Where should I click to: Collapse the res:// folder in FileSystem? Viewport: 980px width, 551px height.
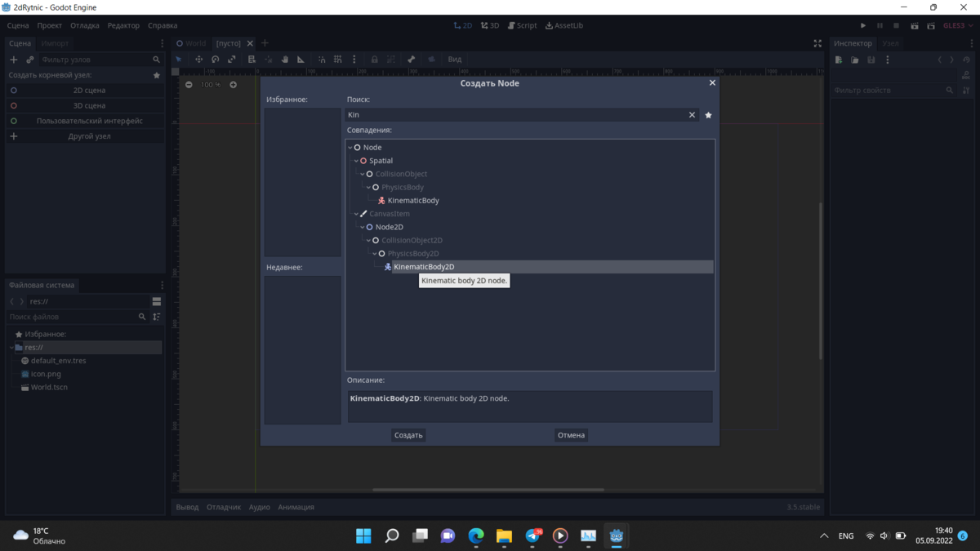coord(11,348)
